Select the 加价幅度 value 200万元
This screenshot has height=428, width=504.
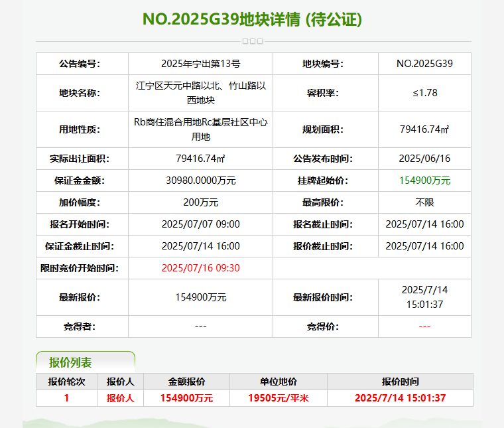pos(200,202)
